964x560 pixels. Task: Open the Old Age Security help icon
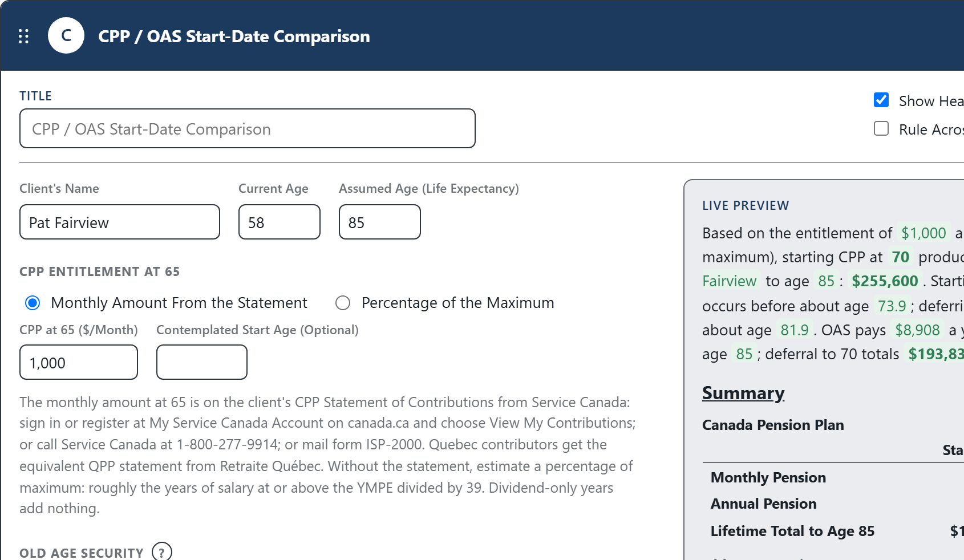162,551
